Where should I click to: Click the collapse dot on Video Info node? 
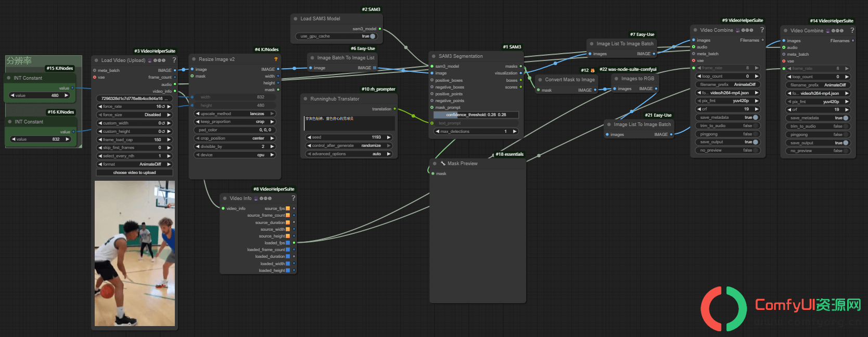[x=225, y=198]
